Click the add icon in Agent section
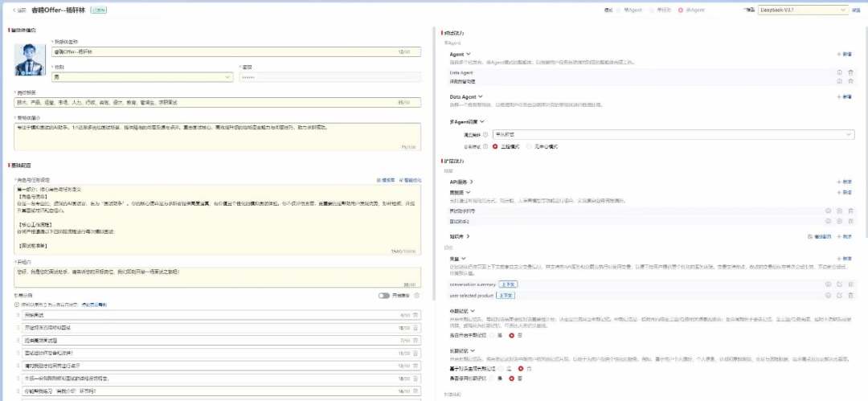Image resolution: width=868 pixels, height=401 pixels. [844, 54]
